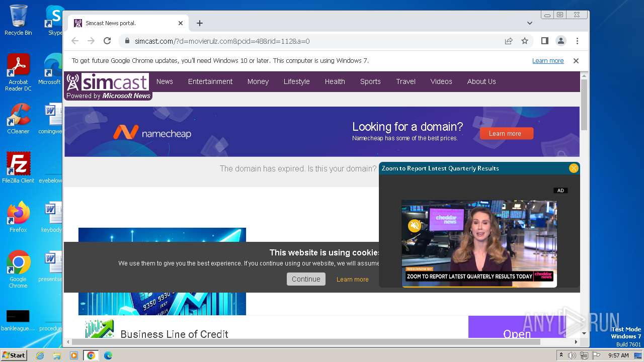Open the Google Chrome desktop icon
Image resolution: width=644 pixels, height=362 pixels.
[x=18, y=269]
